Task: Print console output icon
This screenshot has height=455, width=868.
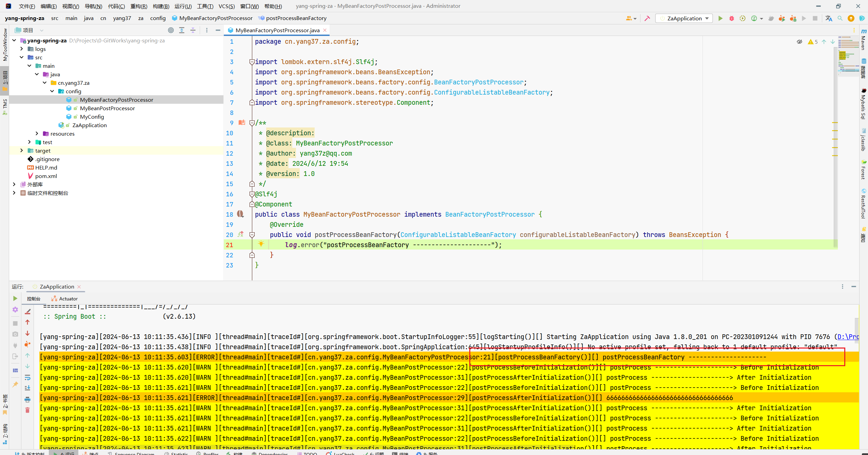Action: point(28,399)
